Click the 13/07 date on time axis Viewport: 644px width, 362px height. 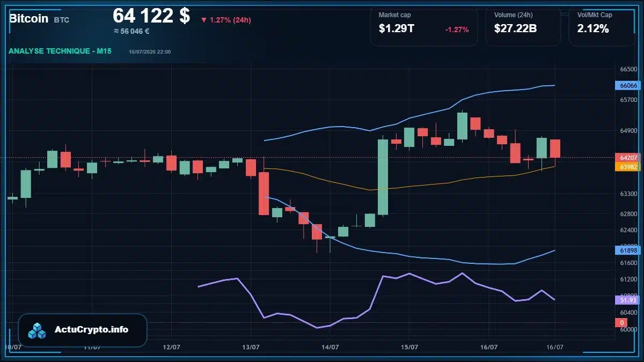(251, 347)
